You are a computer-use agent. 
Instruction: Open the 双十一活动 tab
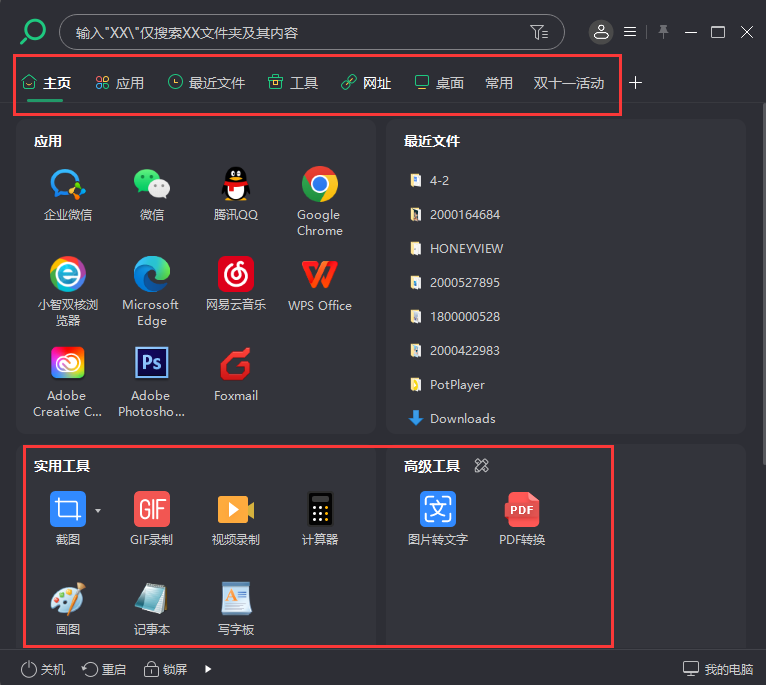tap(569, 83)
